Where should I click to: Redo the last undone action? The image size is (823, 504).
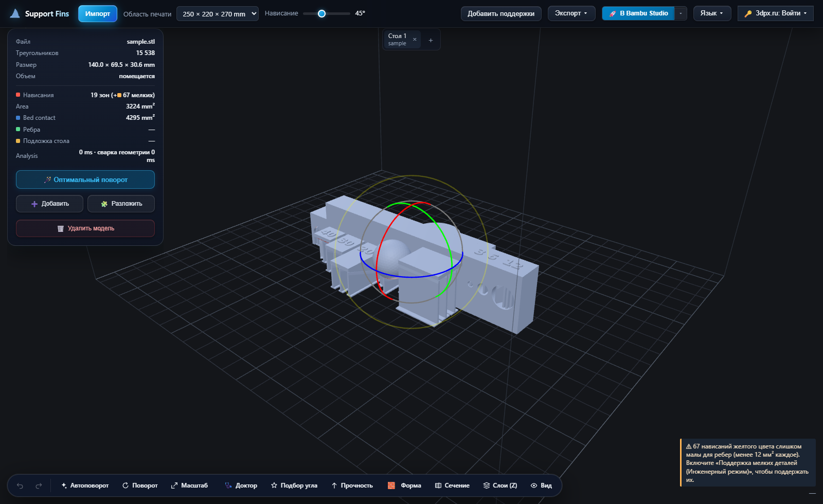pyautogui.click(x=39, y=485)
